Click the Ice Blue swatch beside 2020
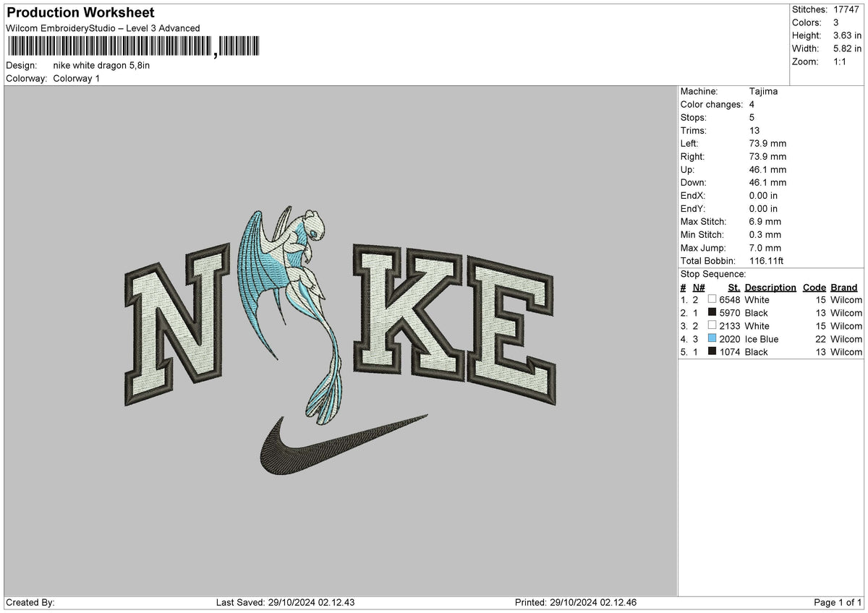 712,338
